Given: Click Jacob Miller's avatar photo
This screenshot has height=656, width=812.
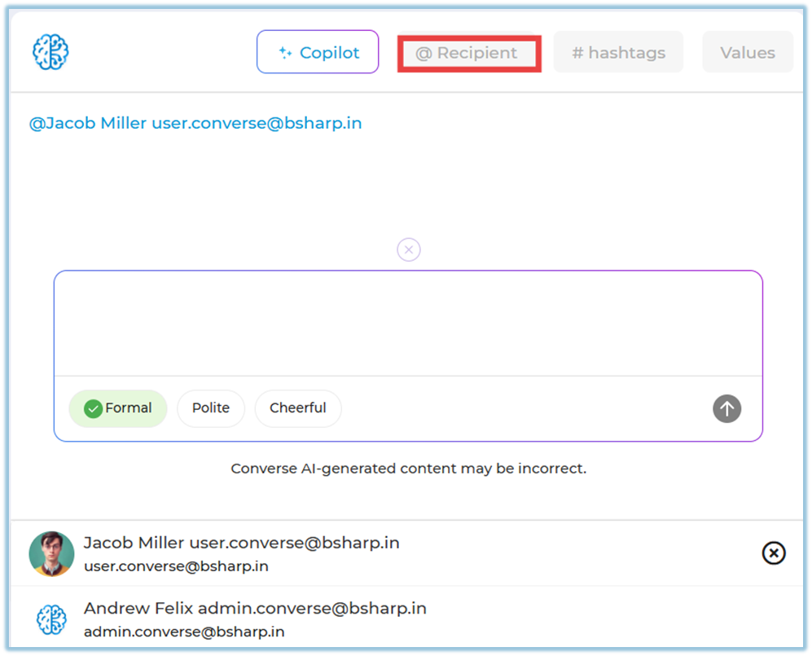Looking at the screenshot, I should click(51, 553).
